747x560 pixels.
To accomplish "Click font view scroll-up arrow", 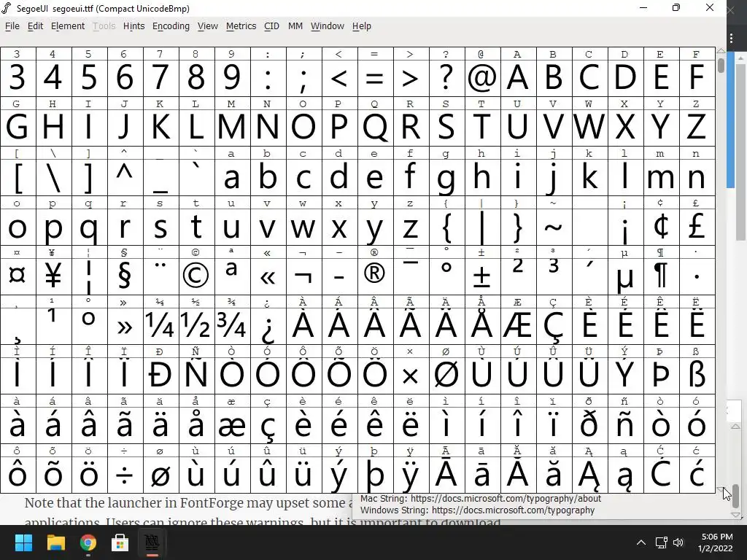I will 721,50.
